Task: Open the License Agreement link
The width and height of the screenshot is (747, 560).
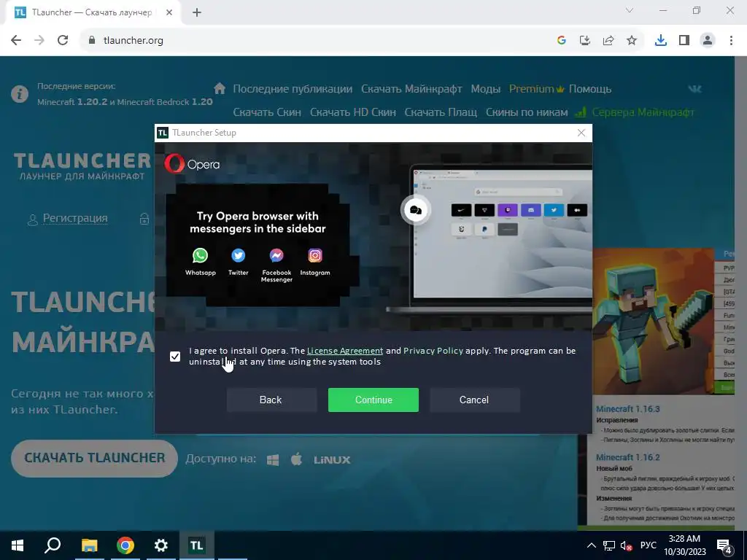Action: (345, 351)
